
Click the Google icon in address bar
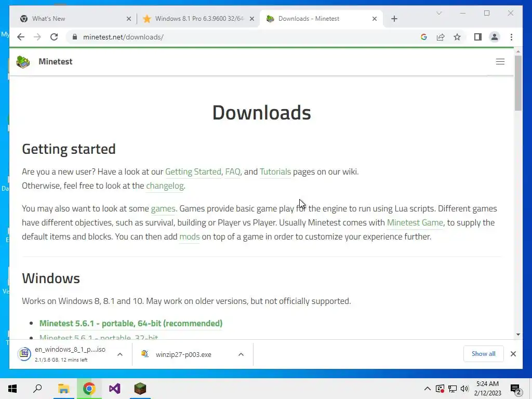(x=424, y=37)
